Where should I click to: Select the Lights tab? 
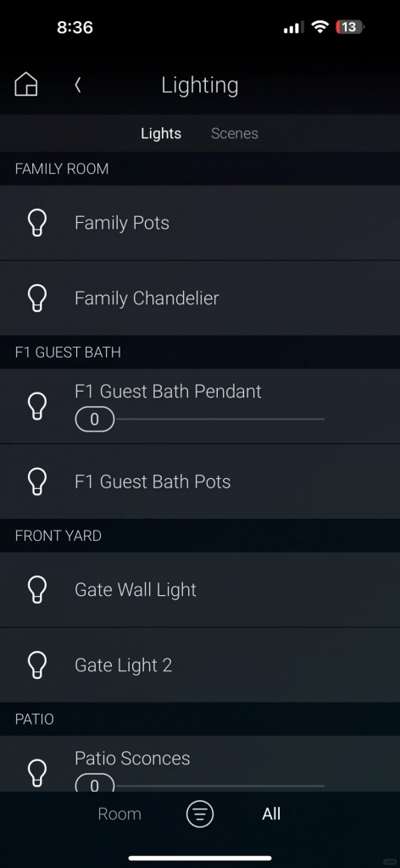[161, 133]
